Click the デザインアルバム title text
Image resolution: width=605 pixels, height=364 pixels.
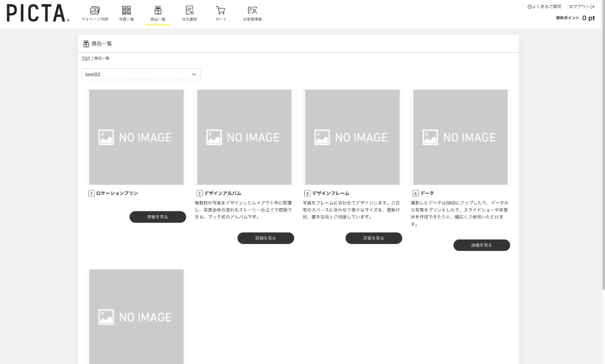click(x=223, y=193)
